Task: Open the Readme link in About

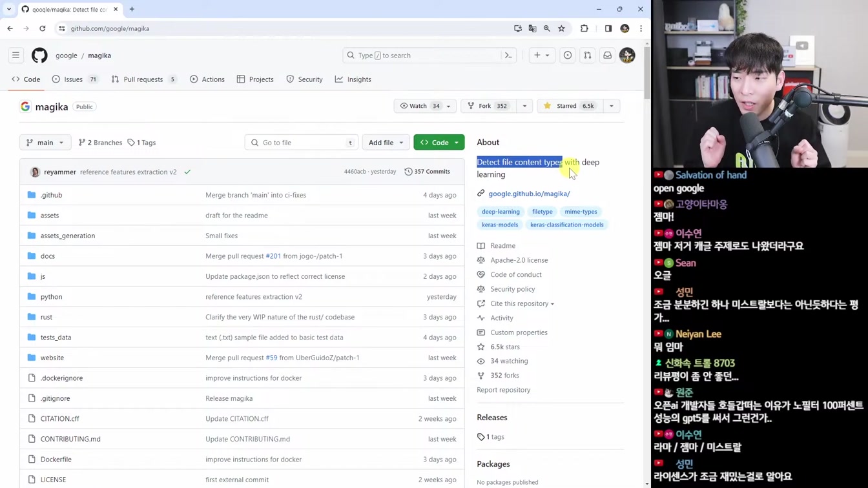Action: point(502,246)
